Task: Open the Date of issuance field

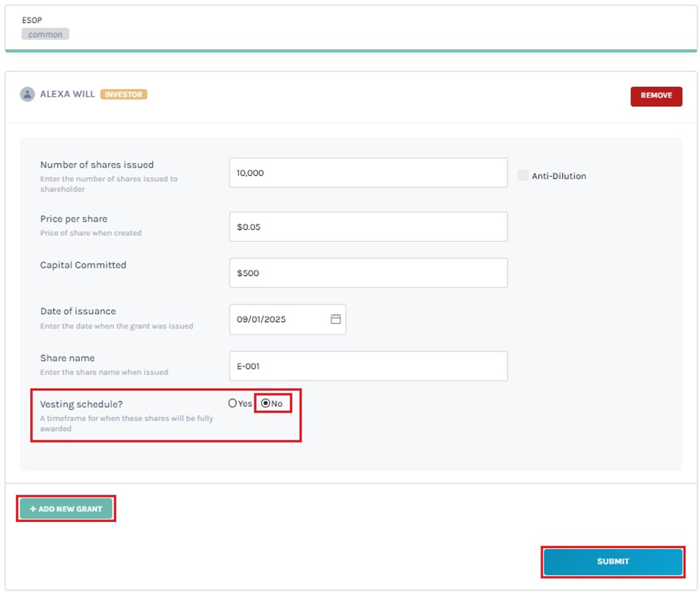Action: coord(287,319)
